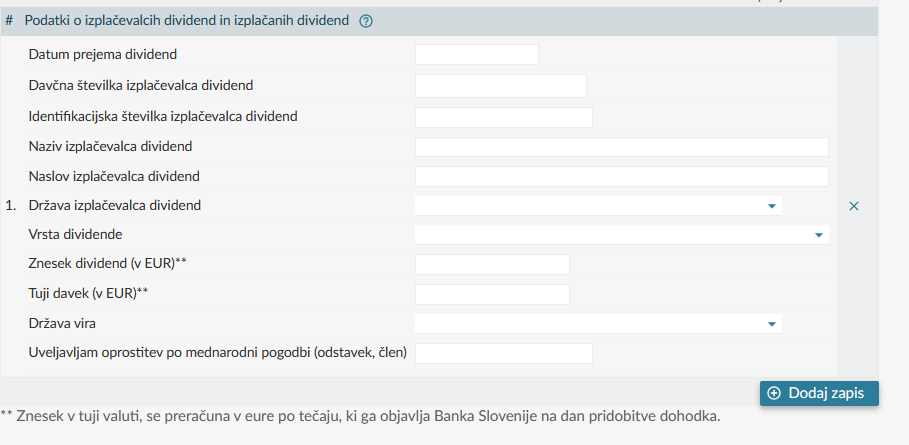Focus the Datum prejema dividend field
909x445 pixels.
477,54
